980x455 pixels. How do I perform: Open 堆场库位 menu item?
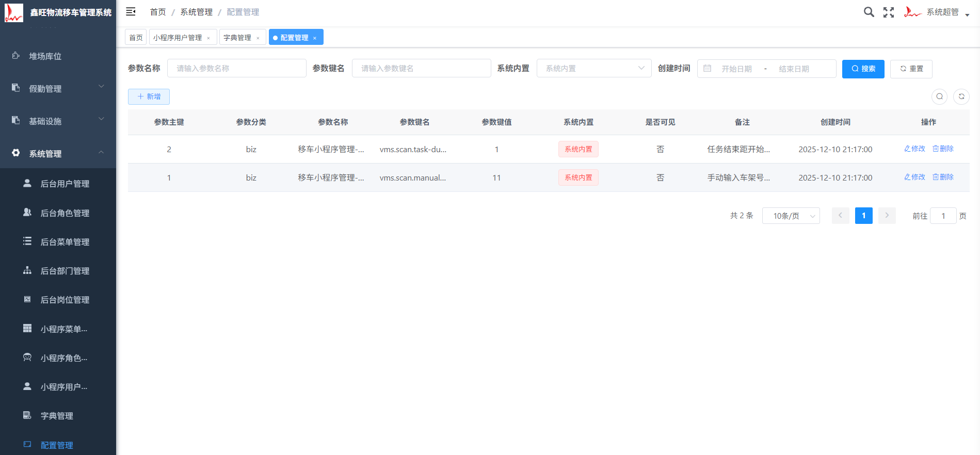coord(58,56)
